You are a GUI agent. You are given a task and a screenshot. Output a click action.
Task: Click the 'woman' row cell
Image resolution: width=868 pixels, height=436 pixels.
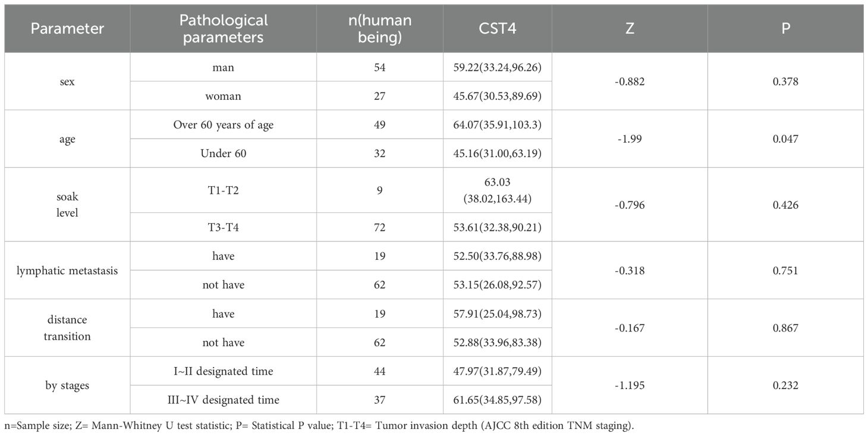(224, 96)
